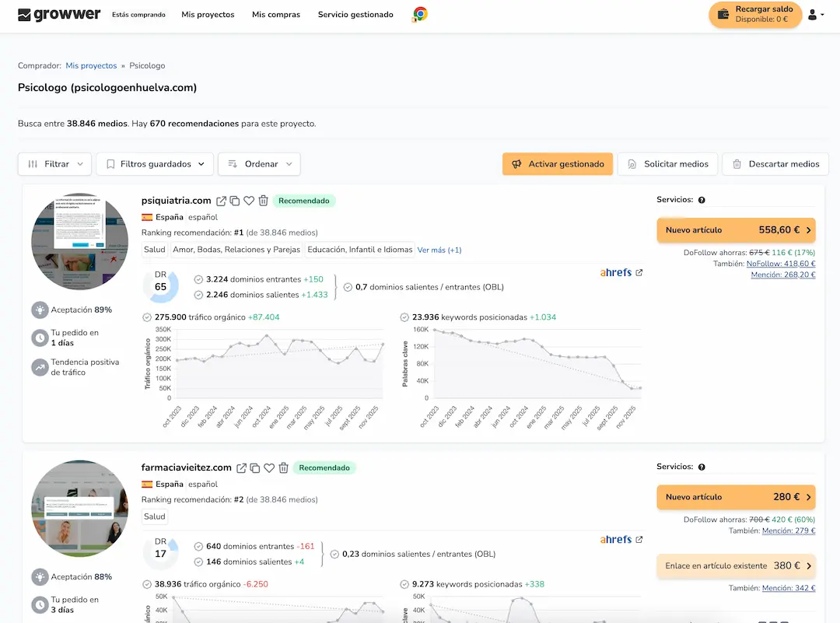The image size is (840, 623).
Task: Open ahrefs external link for psiquiatria.com
Action: tap(639, 273)
